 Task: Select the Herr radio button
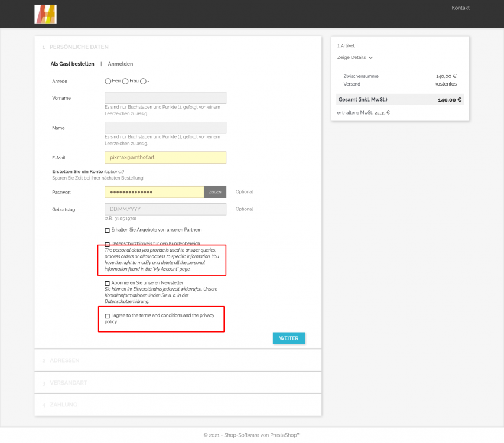pyautogui.click(x=108, y=82)
